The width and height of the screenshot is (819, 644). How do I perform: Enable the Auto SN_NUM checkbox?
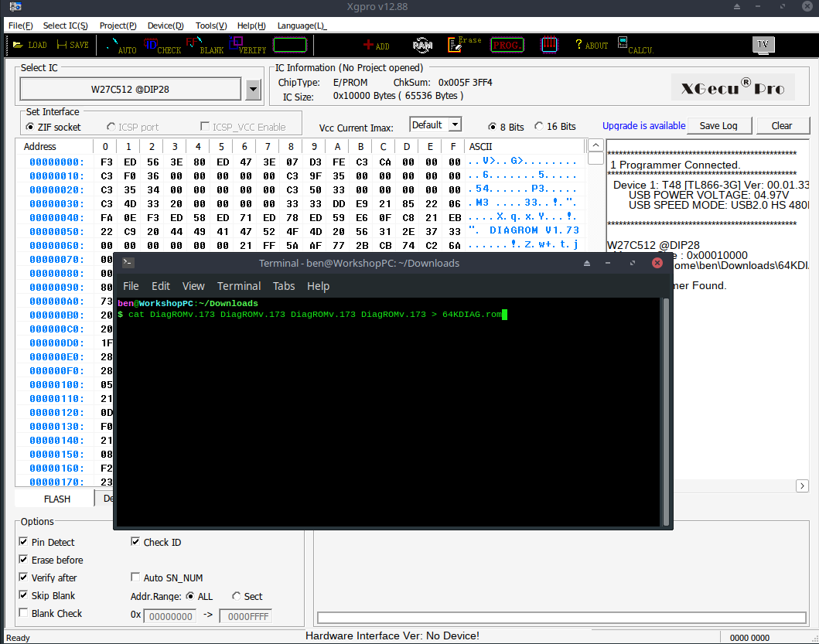[x=135, y=578]
